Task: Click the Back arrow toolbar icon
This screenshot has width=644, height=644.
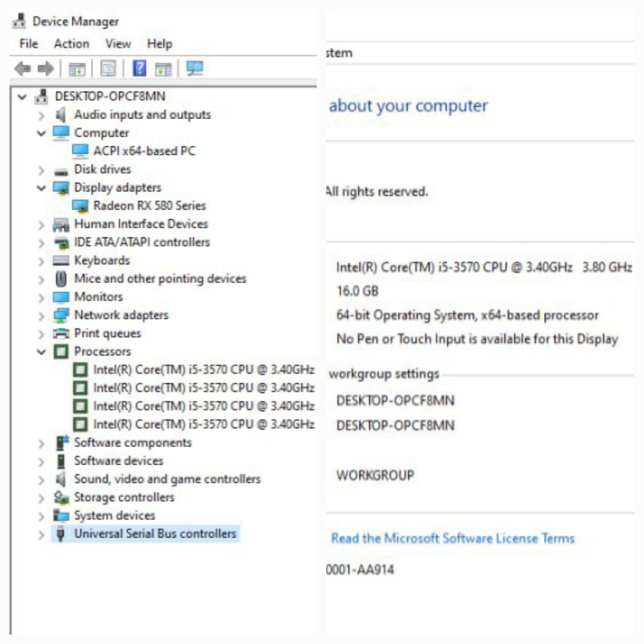Action: tap(22, 69)
